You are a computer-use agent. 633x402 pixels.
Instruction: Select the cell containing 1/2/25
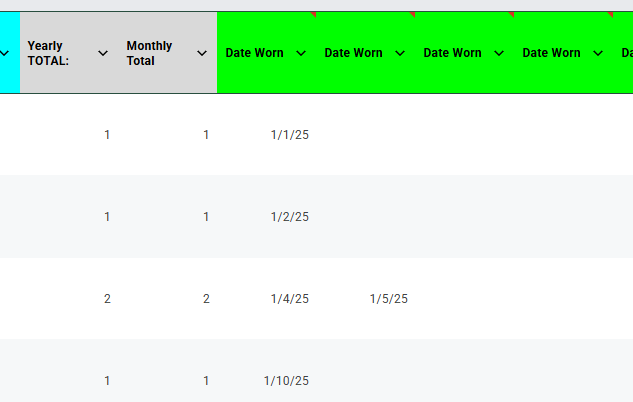tap(289, 217)
